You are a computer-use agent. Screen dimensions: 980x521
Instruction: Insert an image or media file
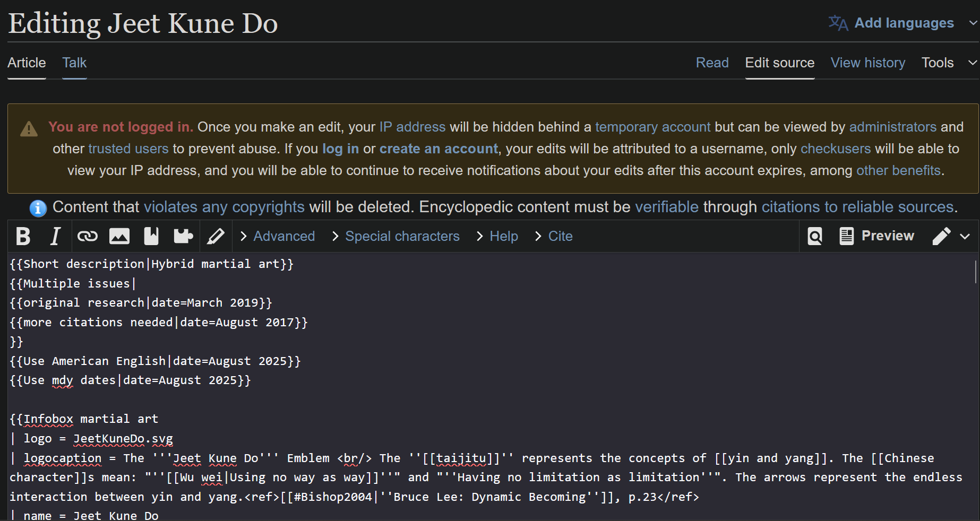coord(119,236)
